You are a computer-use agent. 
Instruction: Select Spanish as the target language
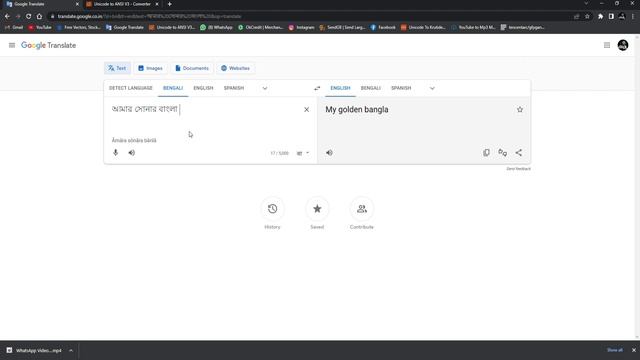(x=401, y=88)
